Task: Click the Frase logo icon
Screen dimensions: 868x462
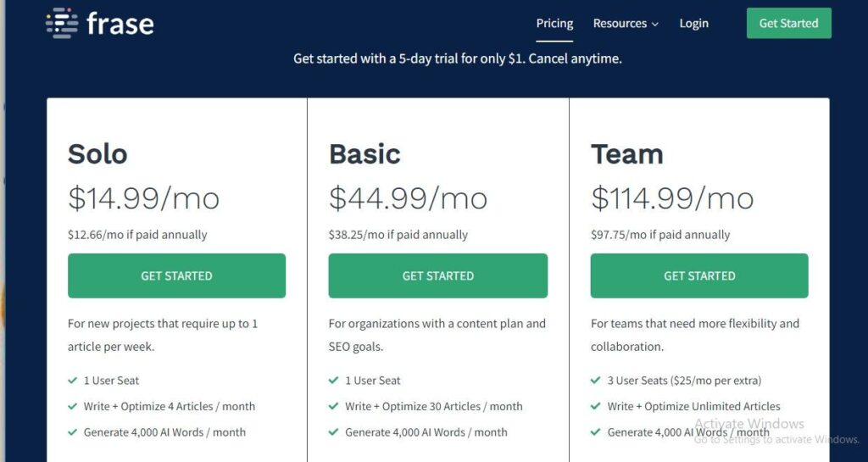Action: (x=62, y=23)
